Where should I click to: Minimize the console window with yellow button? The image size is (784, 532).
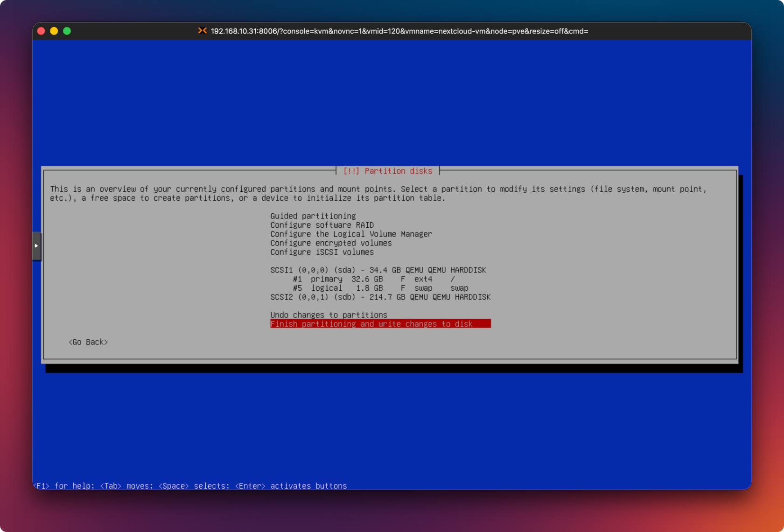pos(54,31)
